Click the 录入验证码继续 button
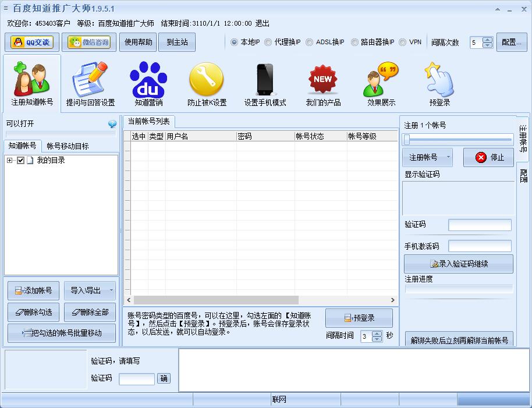532x408 pixels. [x=459, y=264]
